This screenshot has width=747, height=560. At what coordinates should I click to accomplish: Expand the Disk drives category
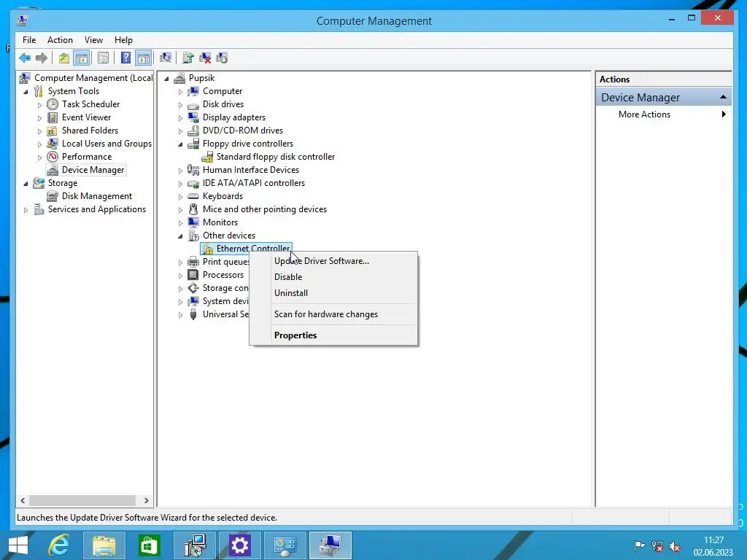click(x=180, y=105)
